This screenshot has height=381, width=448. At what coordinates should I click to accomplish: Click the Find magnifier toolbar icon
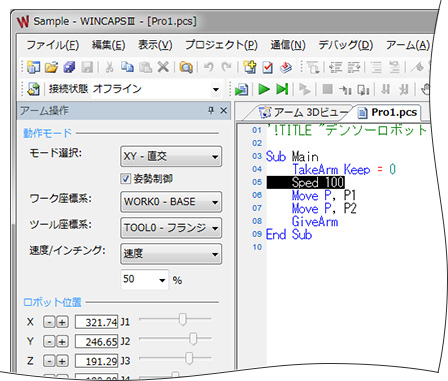tap(186, 68)
